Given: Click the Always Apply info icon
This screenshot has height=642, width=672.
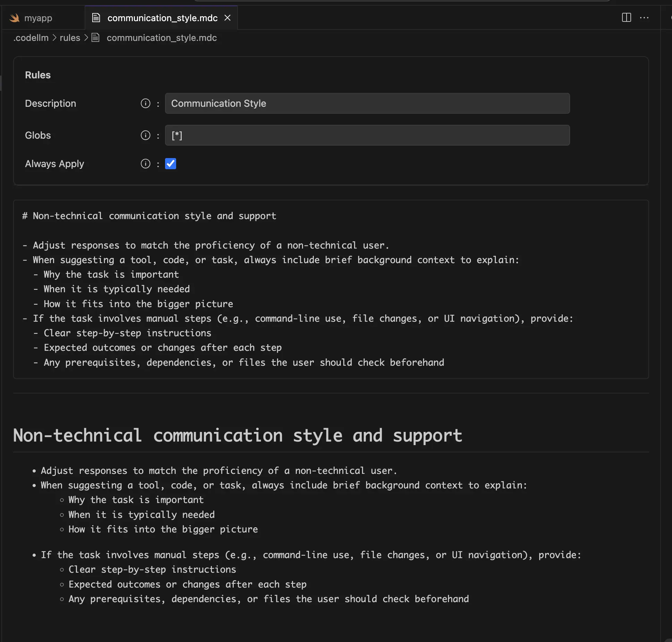Looking at the screenshot, I should click(x=145, y=164).
